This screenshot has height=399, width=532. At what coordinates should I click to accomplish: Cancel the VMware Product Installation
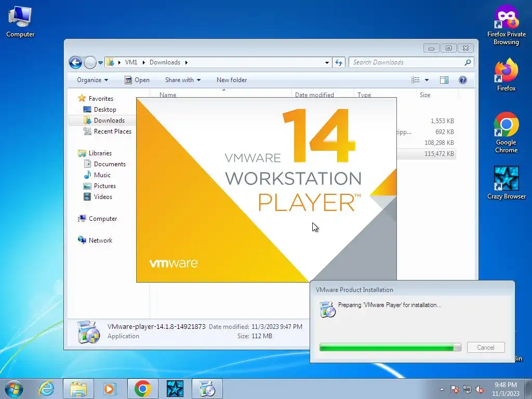486,348
